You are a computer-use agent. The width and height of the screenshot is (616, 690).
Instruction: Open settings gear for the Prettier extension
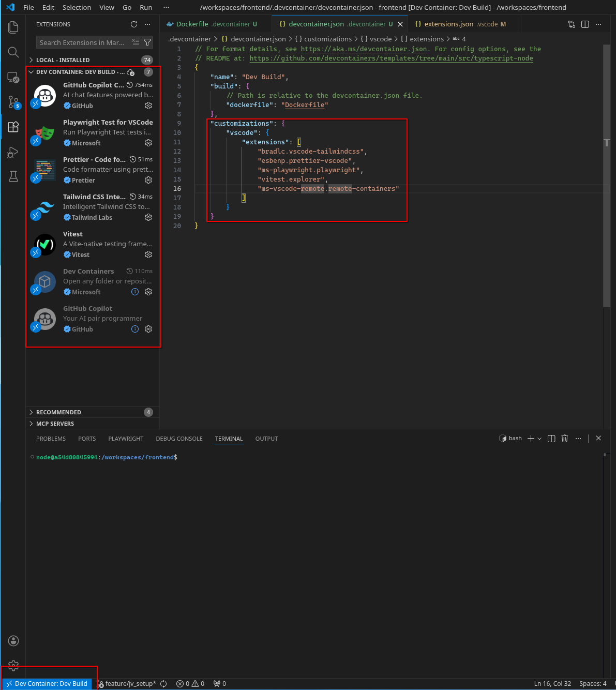pos(148,180)
